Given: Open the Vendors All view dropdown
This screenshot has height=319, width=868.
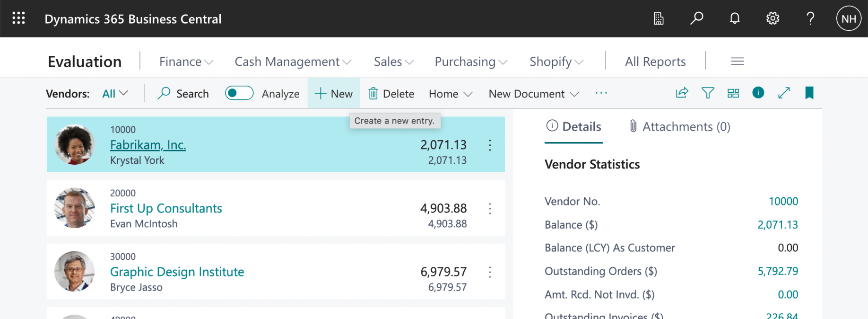Looking at the screenshot, I should tap(115, 94).
